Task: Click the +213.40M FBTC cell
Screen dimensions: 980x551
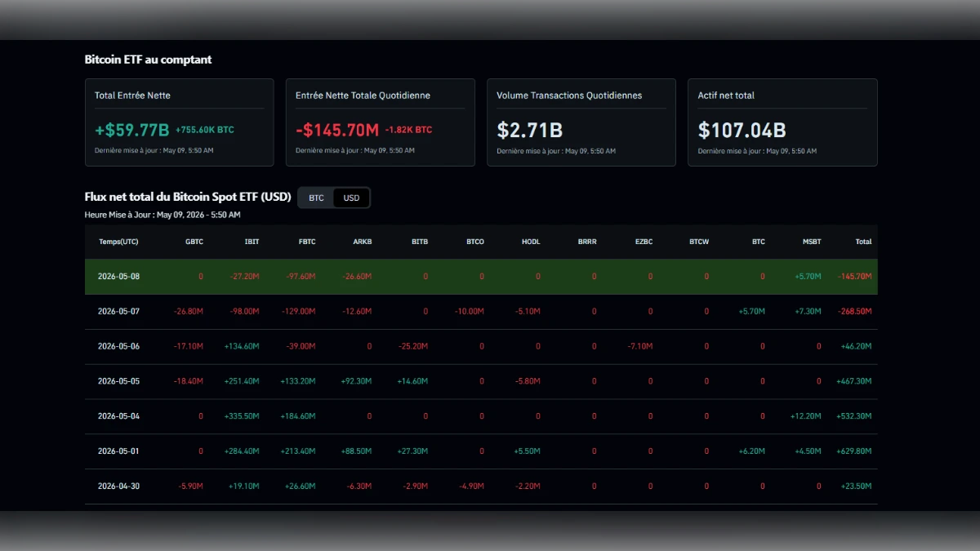Action: [x=298, y=451]
